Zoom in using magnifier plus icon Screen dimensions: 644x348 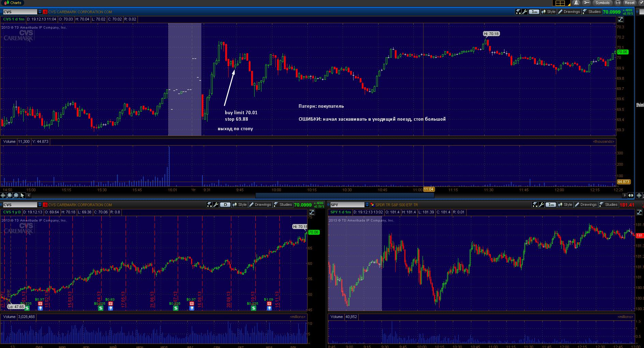[10, 195]
